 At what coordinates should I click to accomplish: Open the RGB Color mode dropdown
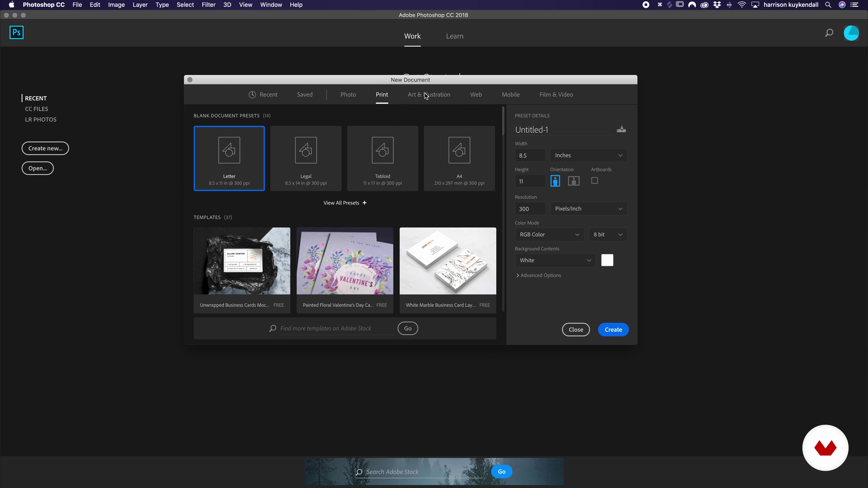(x=549, y=235)
